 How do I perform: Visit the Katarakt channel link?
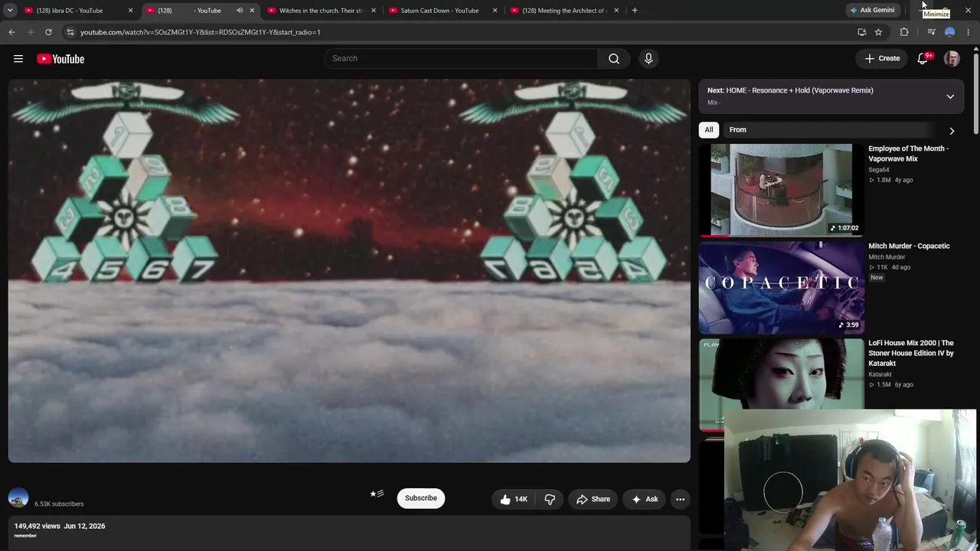point(880,374)
